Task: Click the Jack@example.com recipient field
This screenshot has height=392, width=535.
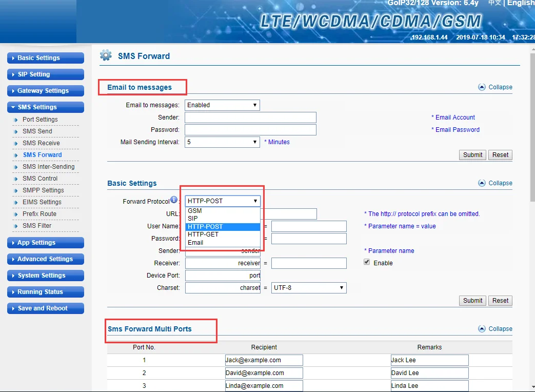Action: tap(264, 360)
